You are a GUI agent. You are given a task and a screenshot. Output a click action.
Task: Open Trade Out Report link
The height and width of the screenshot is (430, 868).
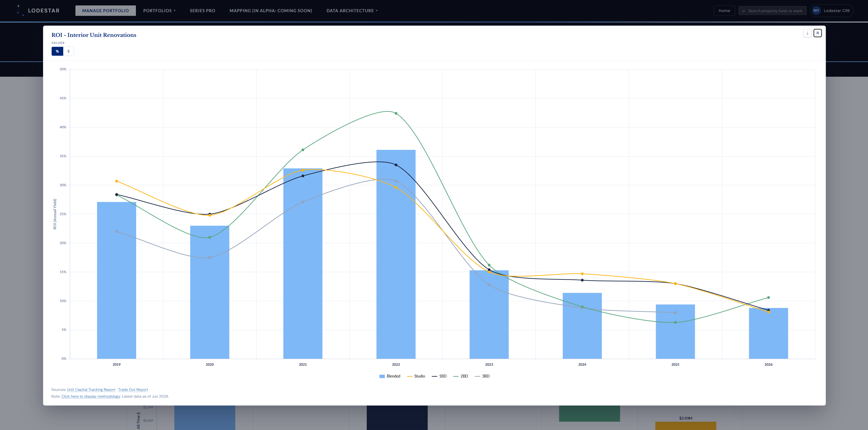(133, 389)
